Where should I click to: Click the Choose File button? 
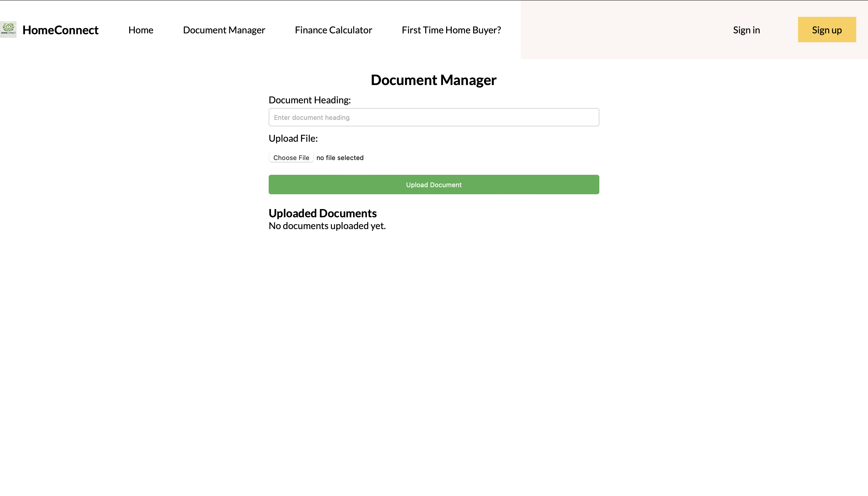[291, 157]
